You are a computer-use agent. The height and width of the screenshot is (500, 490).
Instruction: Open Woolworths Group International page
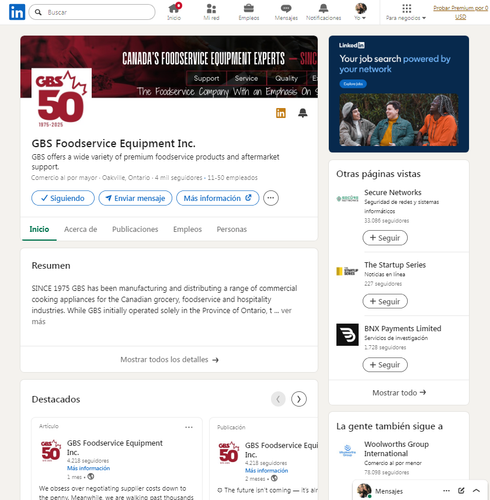pyautogui.click(x=396, y=449)
